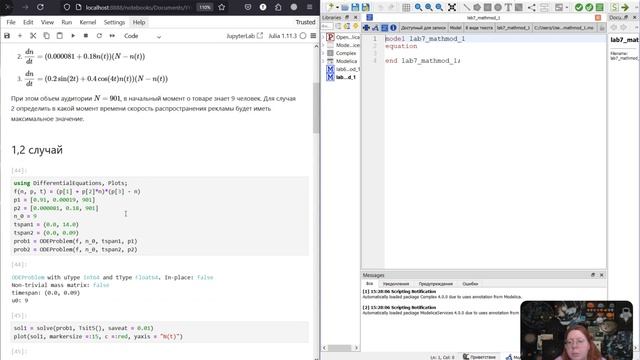
Task: Expand the Complex library node
Action: click(x=323, y=53)
